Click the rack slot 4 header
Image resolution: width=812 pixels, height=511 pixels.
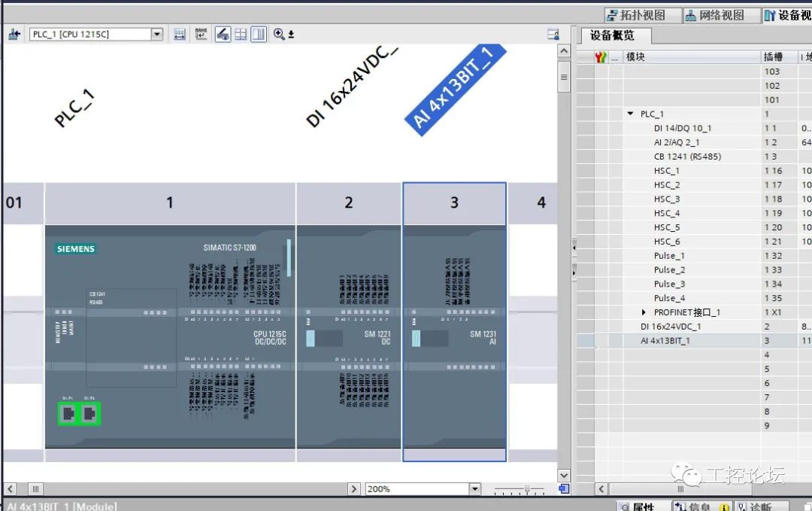pos(533,202)
